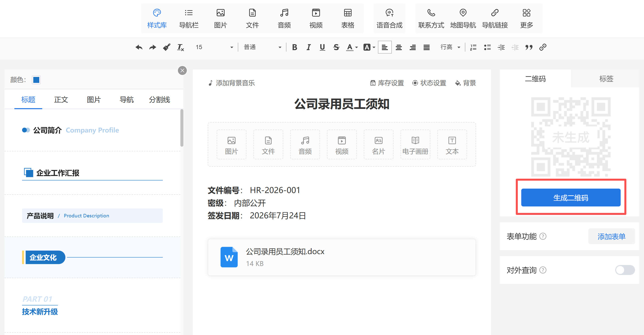Insert 音频 from the top toolbar
This screenshot has width=644, height=335.
coord(284,19)
